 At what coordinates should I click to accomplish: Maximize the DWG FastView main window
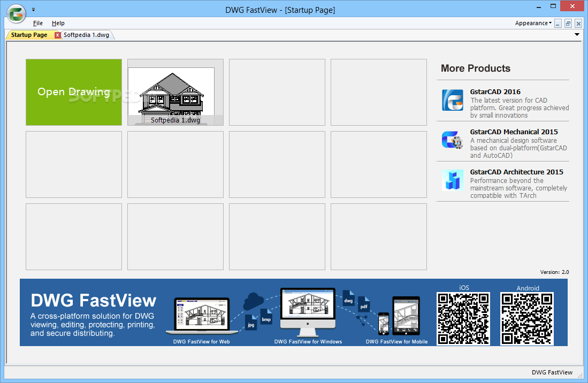pos(553,6)
